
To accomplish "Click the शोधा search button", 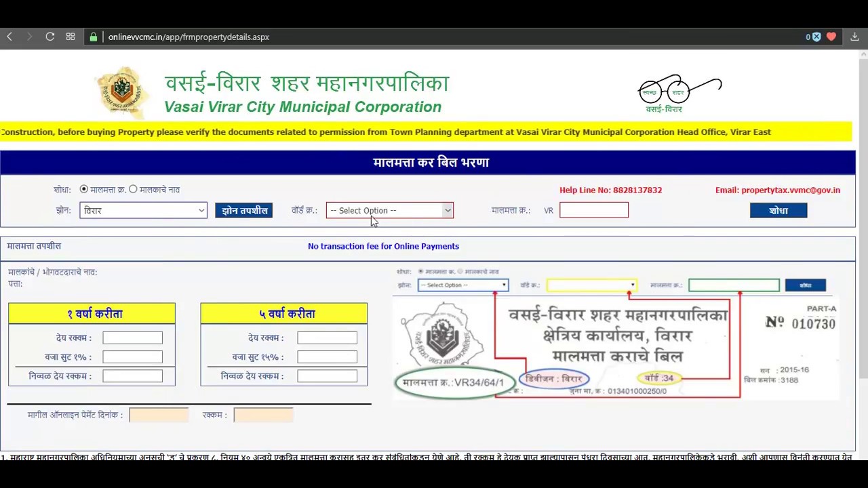I will (x=778, y=211).
